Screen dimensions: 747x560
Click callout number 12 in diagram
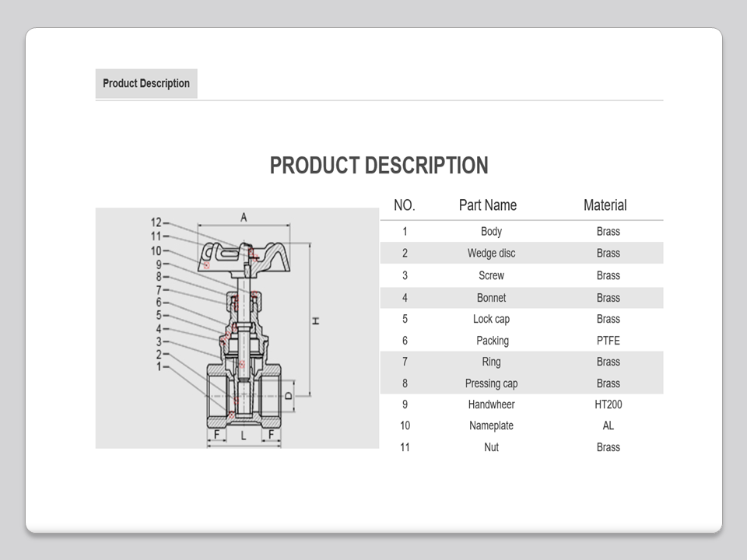155,222
